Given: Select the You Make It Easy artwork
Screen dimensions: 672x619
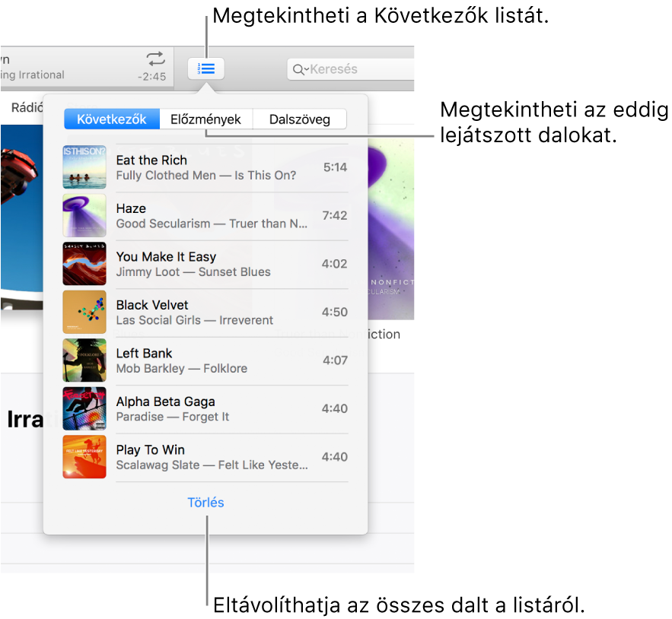Looking at the screenshot, I should pyautogui.click(x=84, y=264).
